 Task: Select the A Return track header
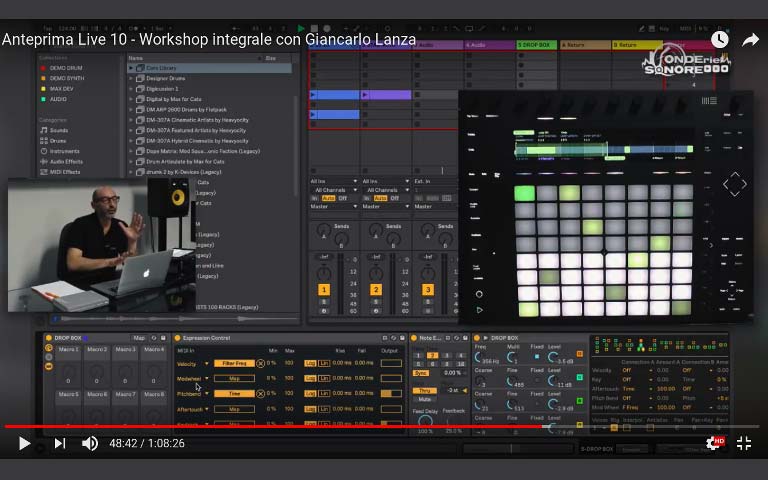[x=585, y=45]
